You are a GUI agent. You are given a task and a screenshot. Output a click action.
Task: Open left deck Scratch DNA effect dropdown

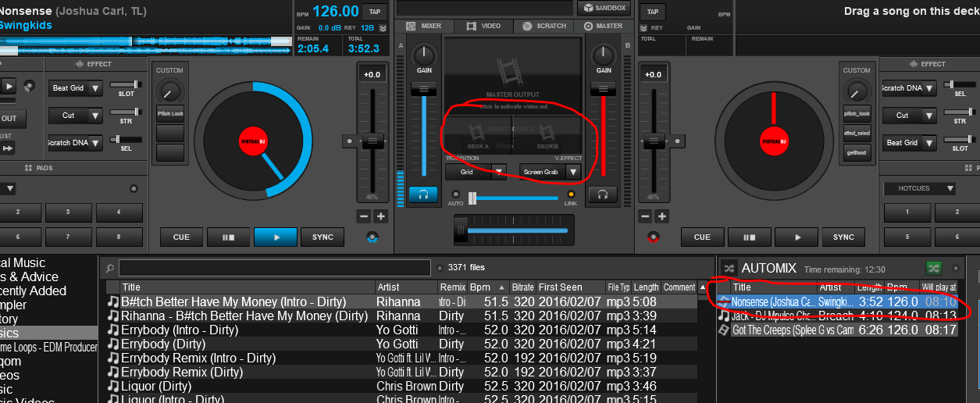tap(75, 143)
